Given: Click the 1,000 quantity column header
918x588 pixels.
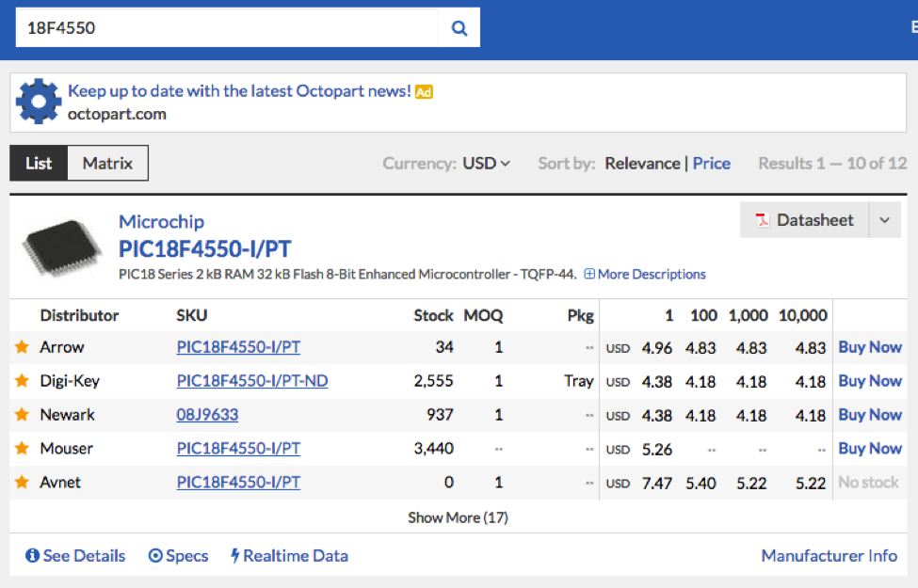Looking at the screenshot, I should [x=749, y=315].
